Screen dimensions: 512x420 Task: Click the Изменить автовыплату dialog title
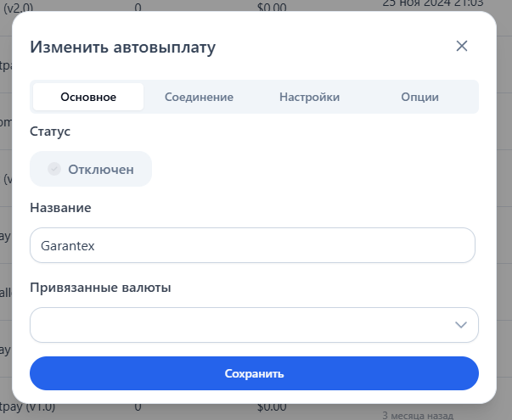pos(122,47)
